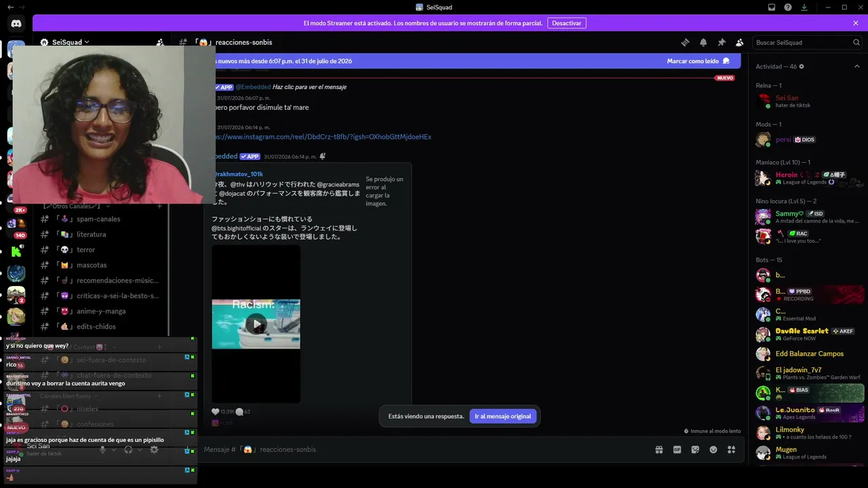Go back with the title bar arrow
This screenshot has height=488, width=868.
click(10, 7)
